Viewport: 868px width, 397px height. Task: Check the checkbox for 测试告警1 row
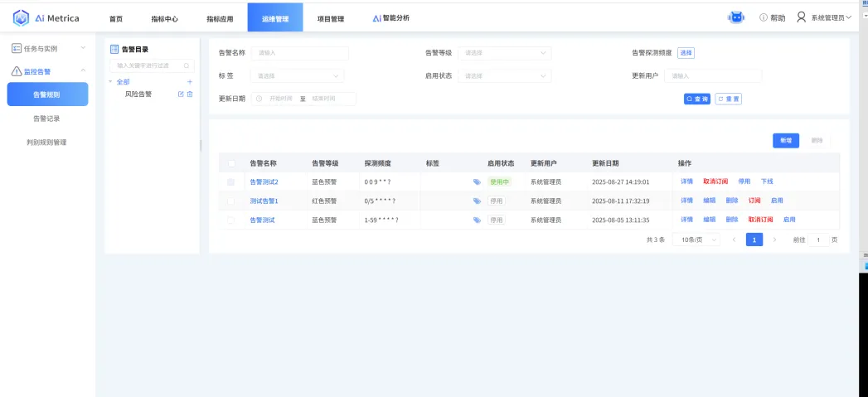231,201
